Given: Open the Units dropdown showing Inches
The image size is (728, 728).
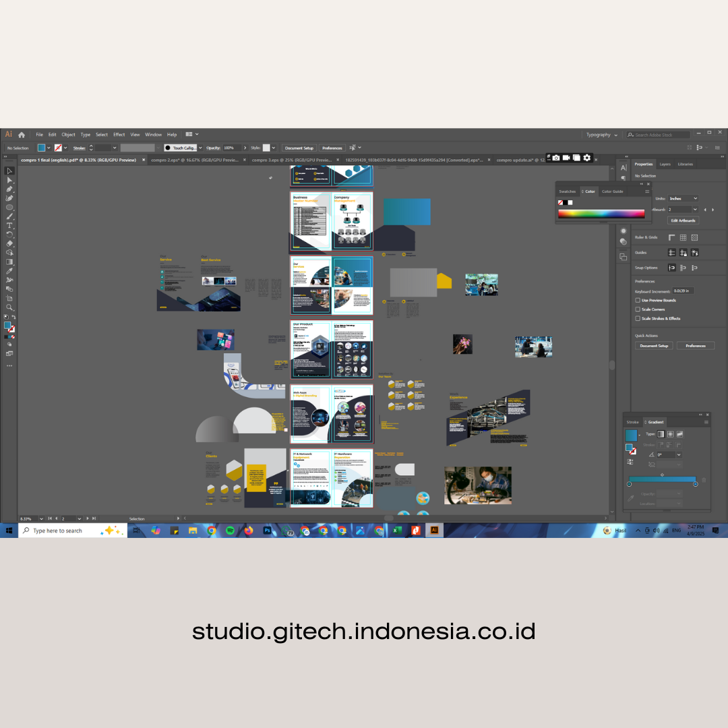Looking at the screenshot, I should click(683, 199).
